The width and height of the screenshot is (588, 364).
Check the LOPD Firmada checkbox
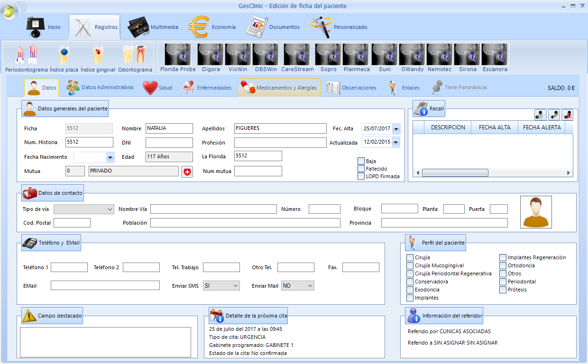click(x=361, y=176)
